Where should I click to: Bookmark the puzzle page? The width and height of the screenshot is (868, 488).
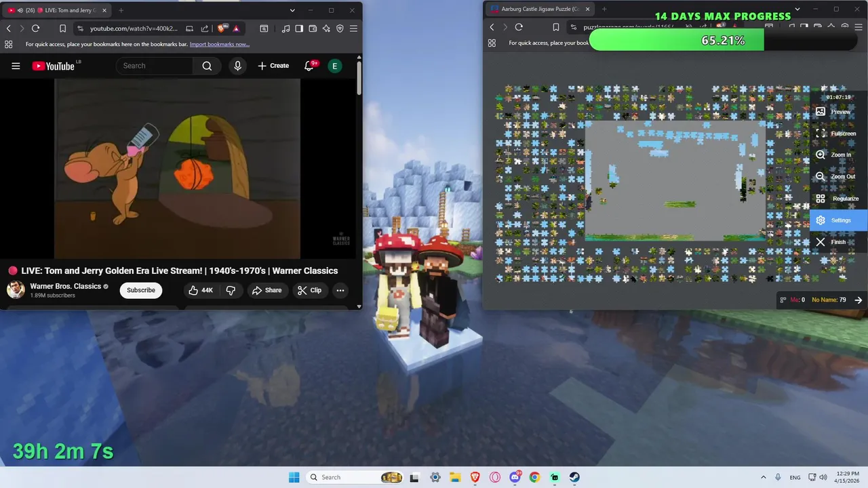555,27
